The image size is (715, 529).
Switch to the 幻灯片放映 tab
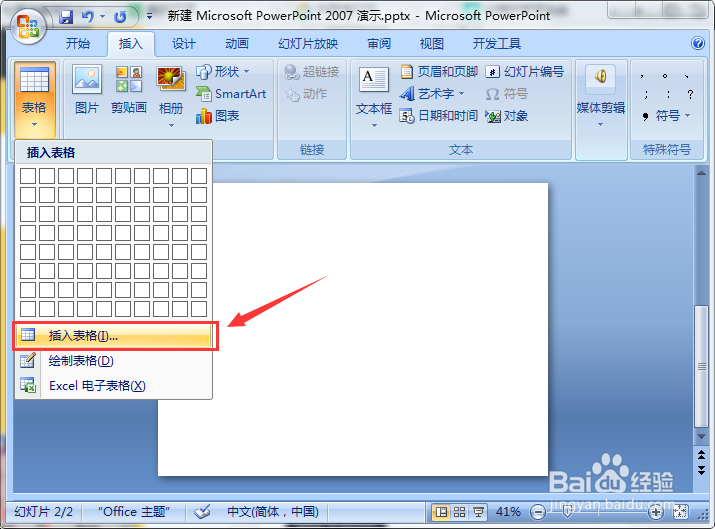coord(308,44)
